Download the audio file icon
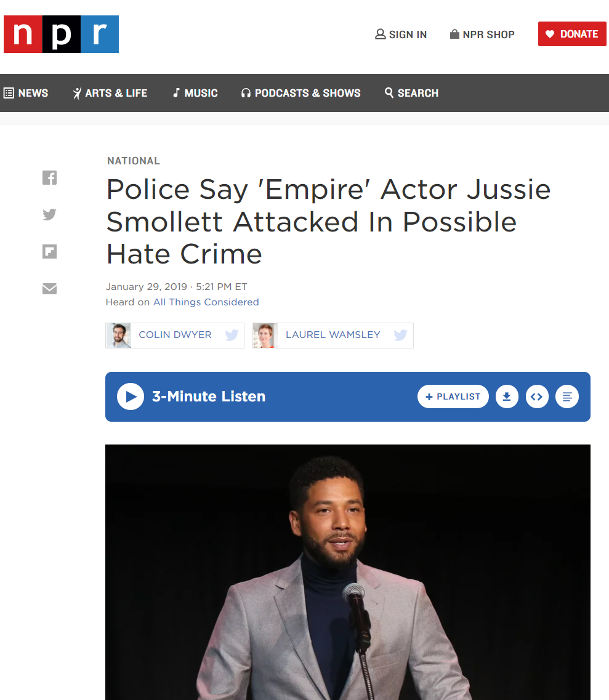Screen dimensions: 609x700 507,396
